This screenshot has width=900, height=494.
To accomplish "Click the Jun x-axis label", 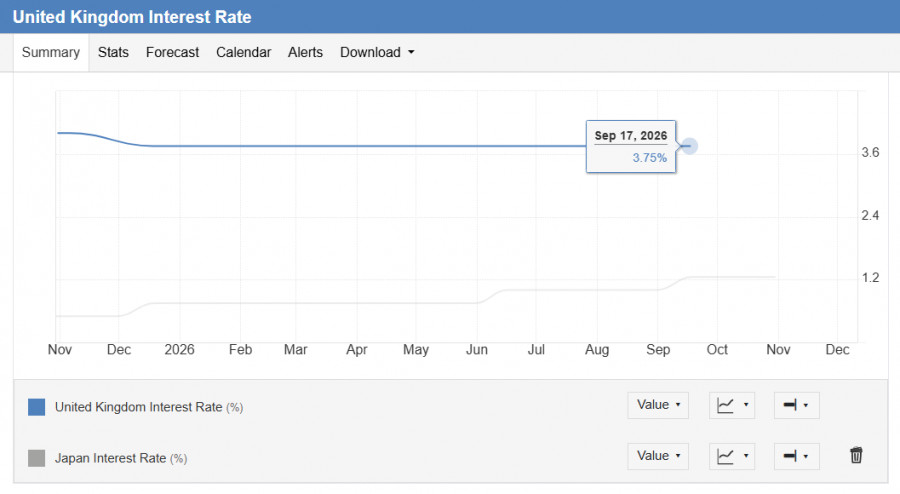I will click(476, 349).
